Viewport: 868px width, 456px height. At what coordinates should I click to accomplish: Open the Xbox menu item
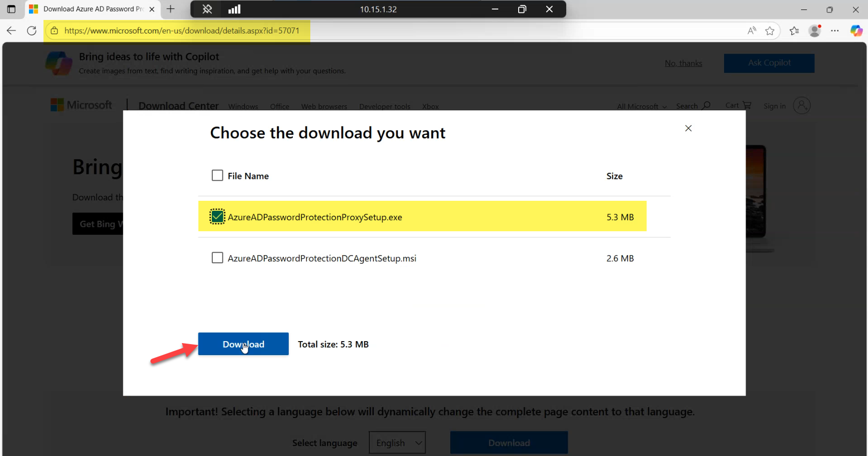point(430,106)
